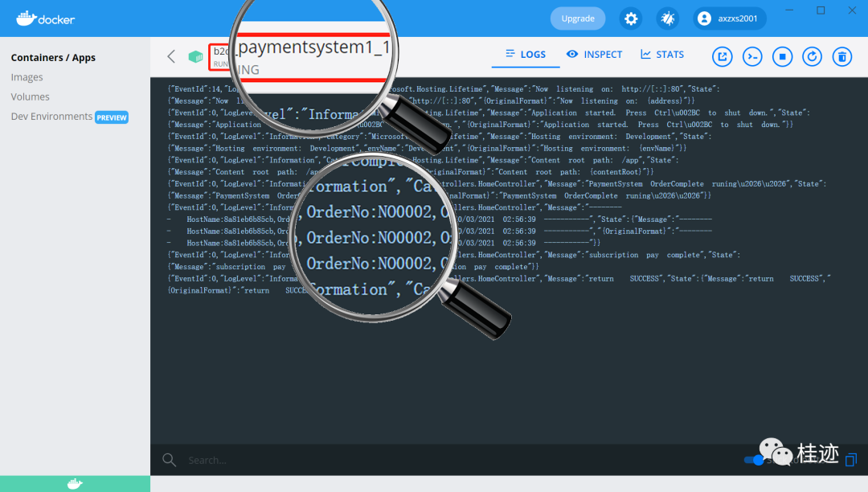Click the Upgrade button

click(578, 18)
